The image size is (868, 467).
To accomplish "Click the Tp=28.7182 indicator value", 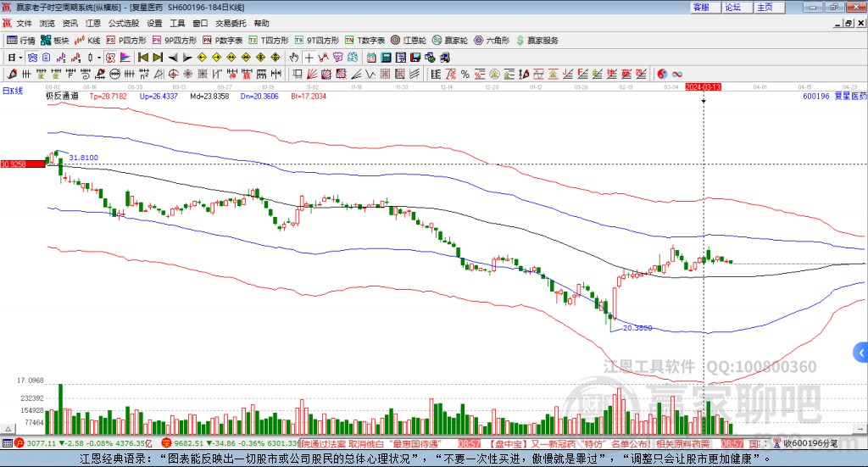I will (108, 97).
